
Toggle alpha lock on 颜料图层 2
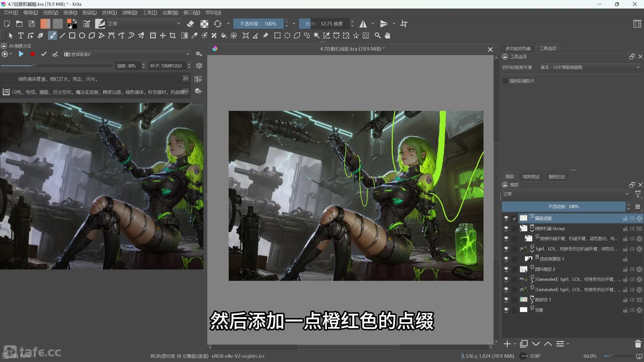[632, 269]
